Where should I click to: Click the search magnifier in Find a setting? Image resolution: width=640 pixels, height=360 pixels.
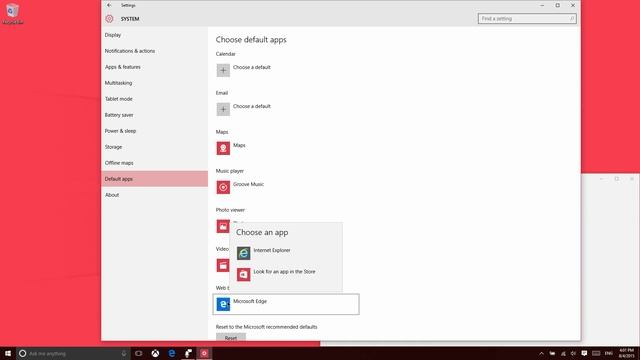(x=571, y=19)
